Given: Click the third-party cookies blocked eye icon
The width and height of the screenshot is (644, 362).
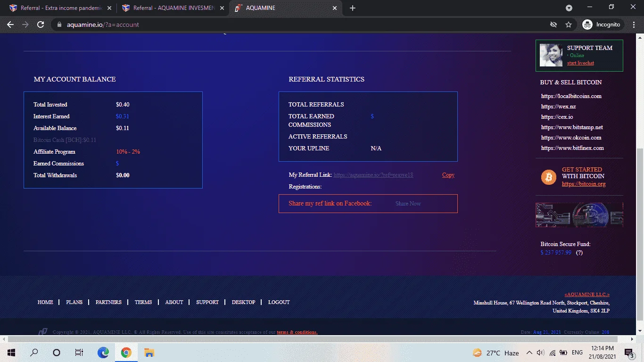Looking at the screenshot, I should click(x=553, y=25).
